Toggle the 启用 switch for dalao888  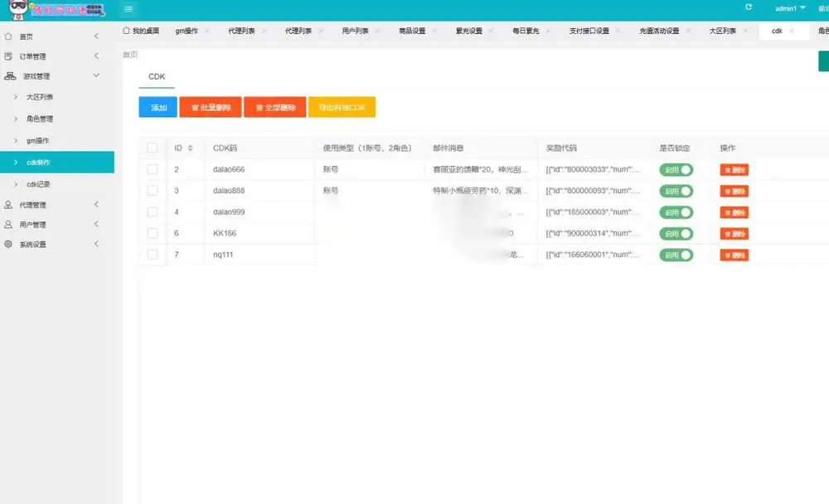click(676, 191)
